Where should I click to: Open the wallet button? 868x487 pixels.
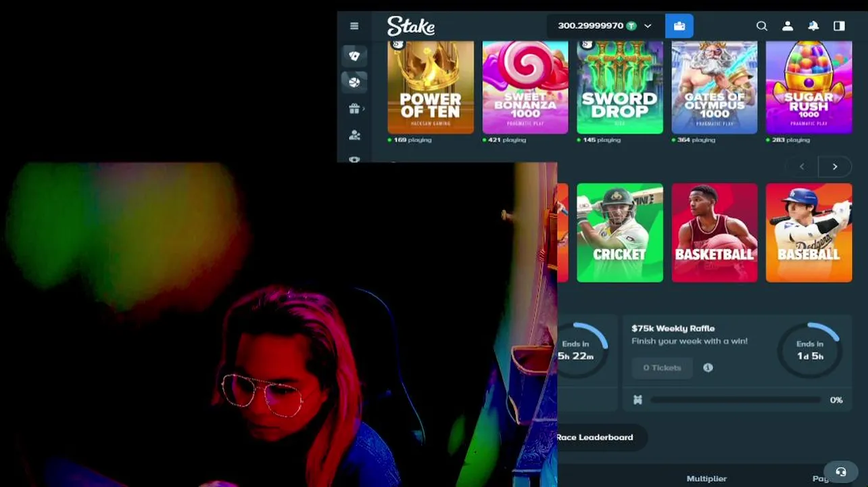(x=679, y=26)
